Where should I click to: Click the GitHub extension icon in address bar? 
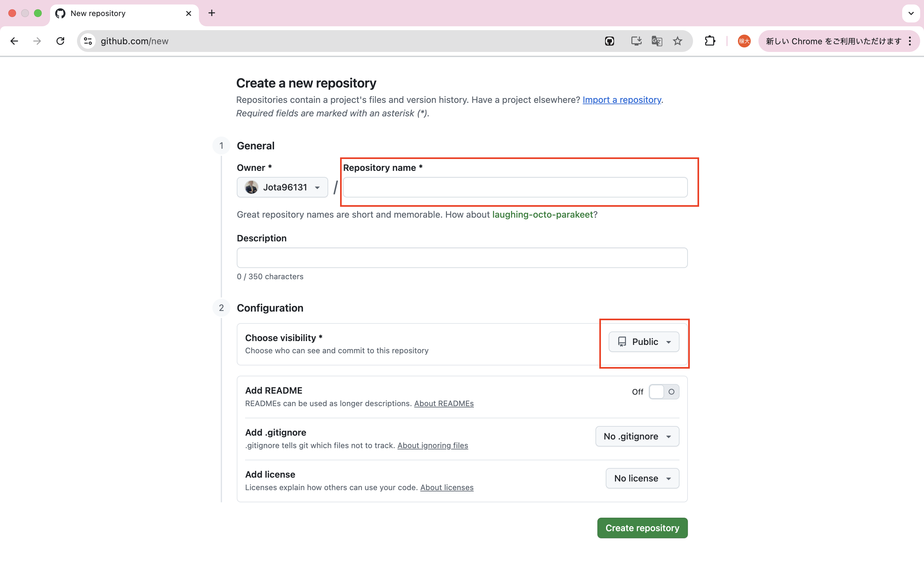click(x=609, y=41)
